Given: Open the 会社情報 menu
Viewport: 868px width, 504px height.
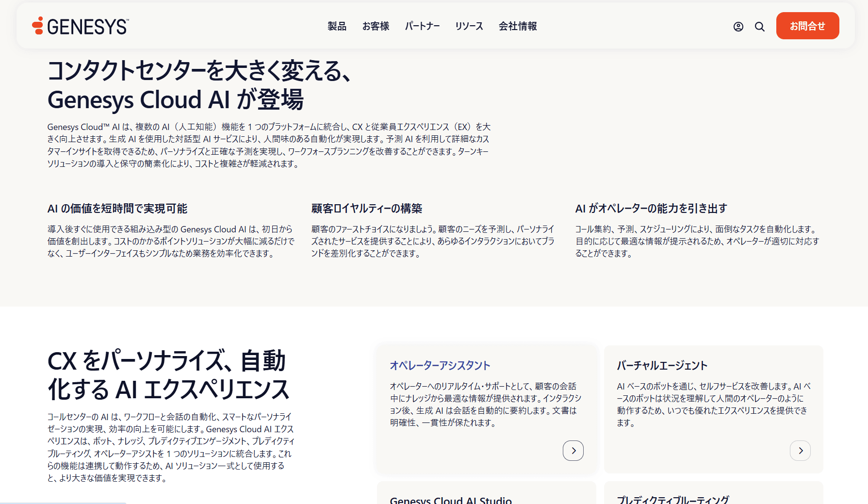Looking at the screenshot, I should (518, 26).
